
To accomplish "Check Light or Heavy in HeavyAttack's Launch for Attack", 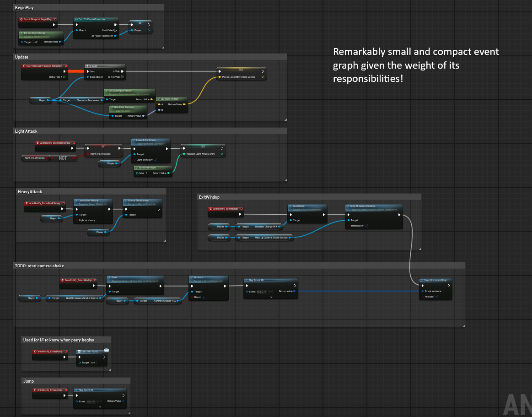I will [98, 220].
